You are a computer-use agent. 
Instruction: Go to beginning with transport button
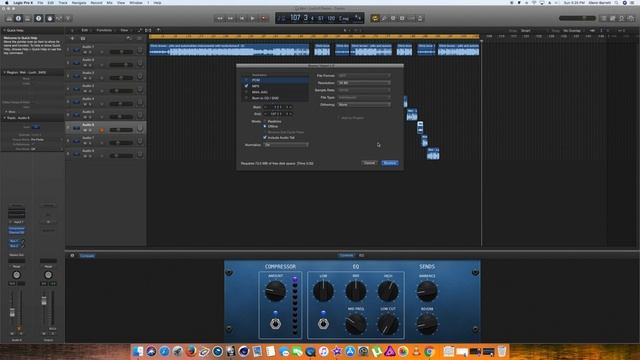[242, 18]
